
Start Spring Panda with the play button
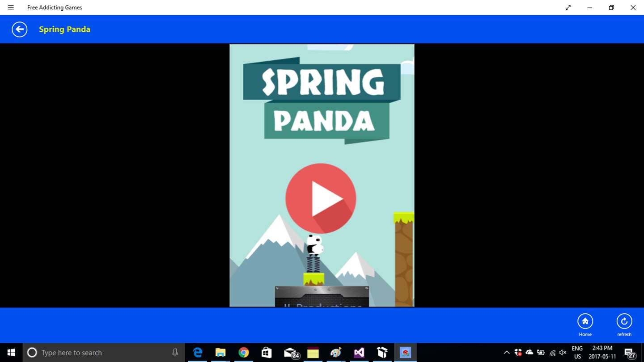pyautogui.click(x=321, y=198)
